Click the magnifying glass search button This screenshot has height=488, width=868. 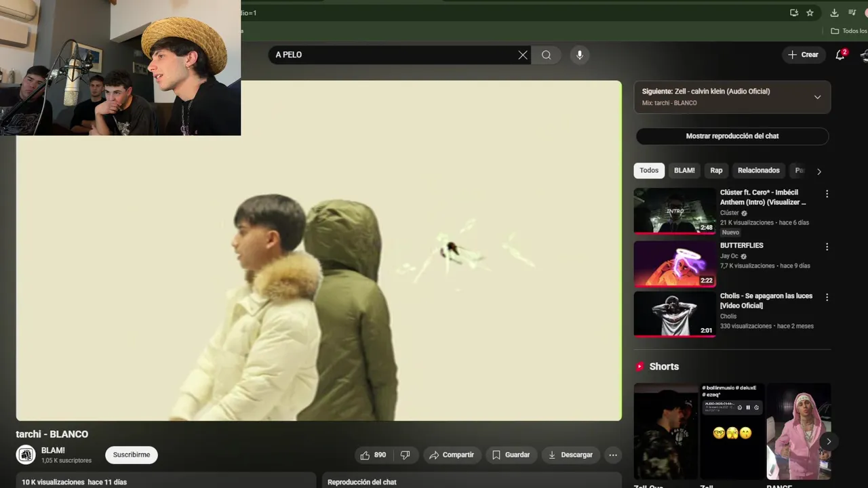(546, 55)
